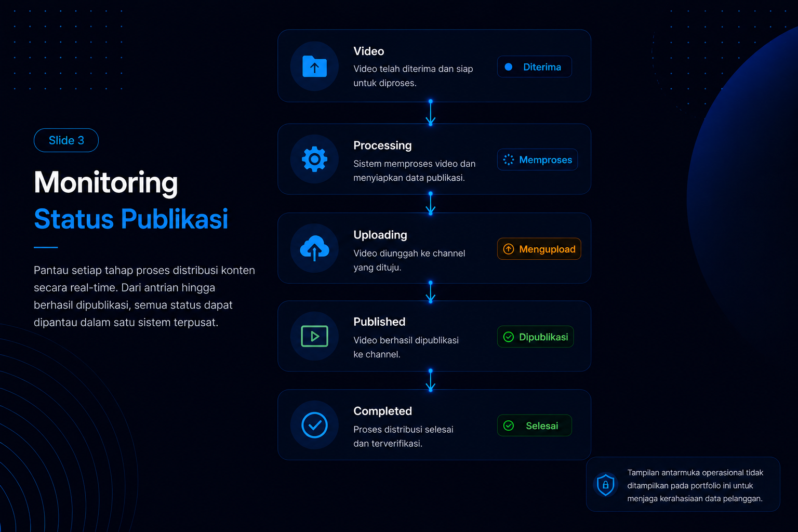Click the Monitoring Status Publikasi heading
Screen dimensions: 798x532
pos(131,201)
